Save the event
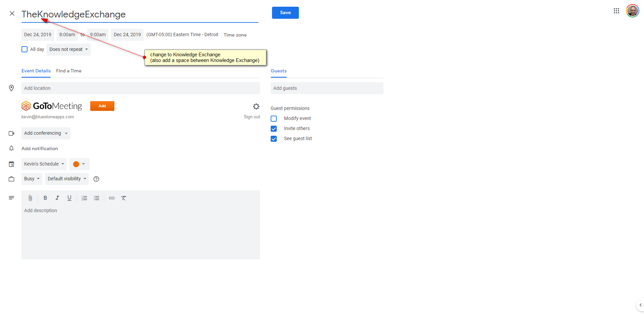Screen dimensions: 644x314 (x=285, y=13)
